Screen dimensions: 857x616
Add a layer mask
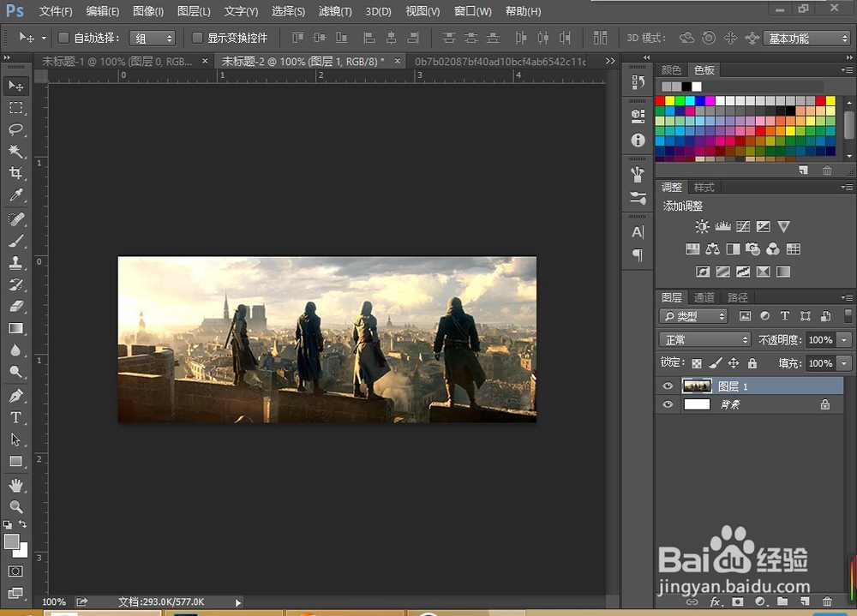coord(737,601)
